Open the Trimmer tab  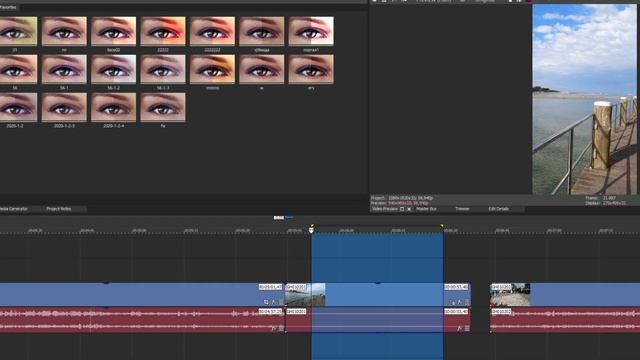coord(462,209)
